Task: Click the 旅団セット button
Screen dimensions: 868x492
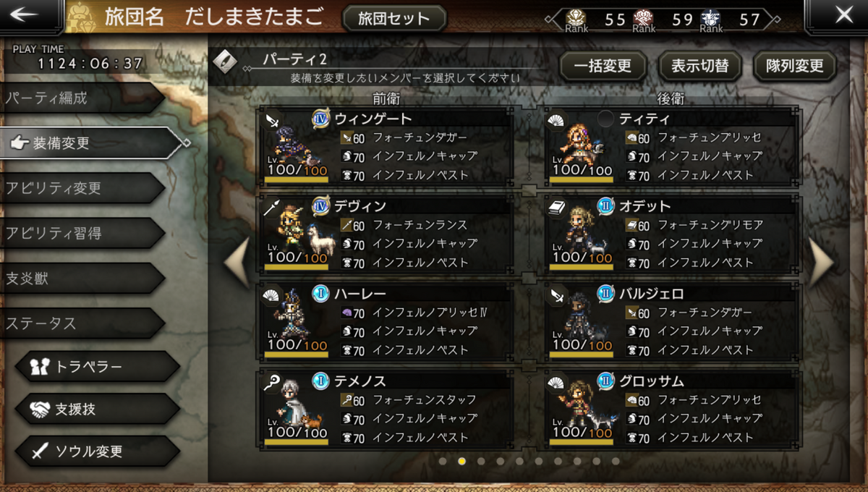Action: (x=393, y=18)
